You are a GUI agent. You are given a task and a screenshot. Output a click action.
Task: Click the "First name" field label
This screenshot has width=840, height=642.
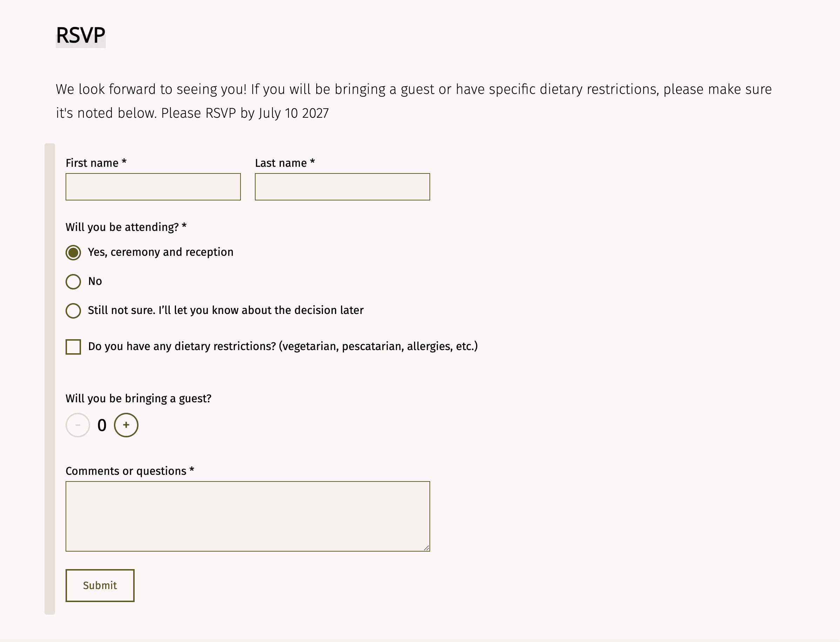pos(92,163)
